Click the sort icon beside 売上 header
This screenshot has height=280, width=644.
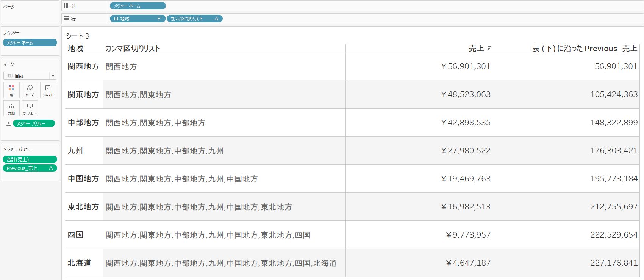click(489, 49)
